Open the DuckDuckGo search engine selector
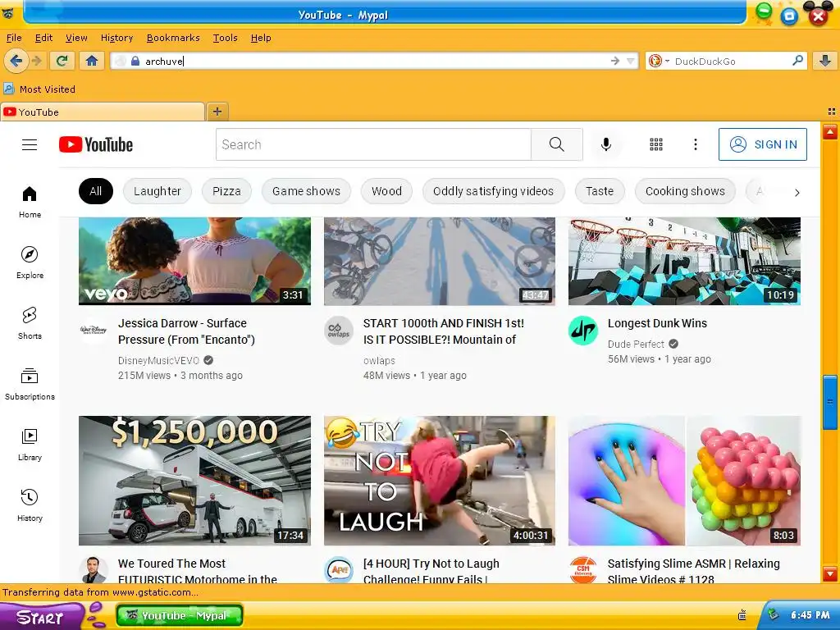Viewport: 840px width, 630px height. coord(659,61)
